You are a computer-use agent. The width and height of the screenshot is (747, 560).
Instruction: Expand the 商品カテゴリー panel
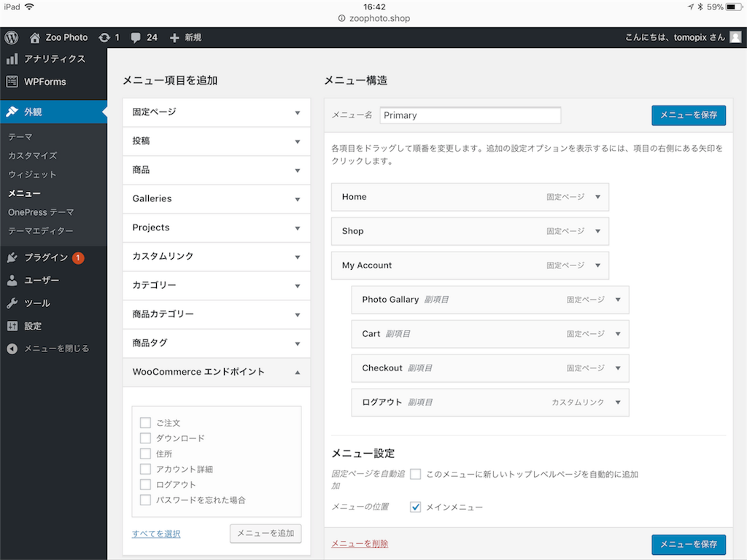216,314
